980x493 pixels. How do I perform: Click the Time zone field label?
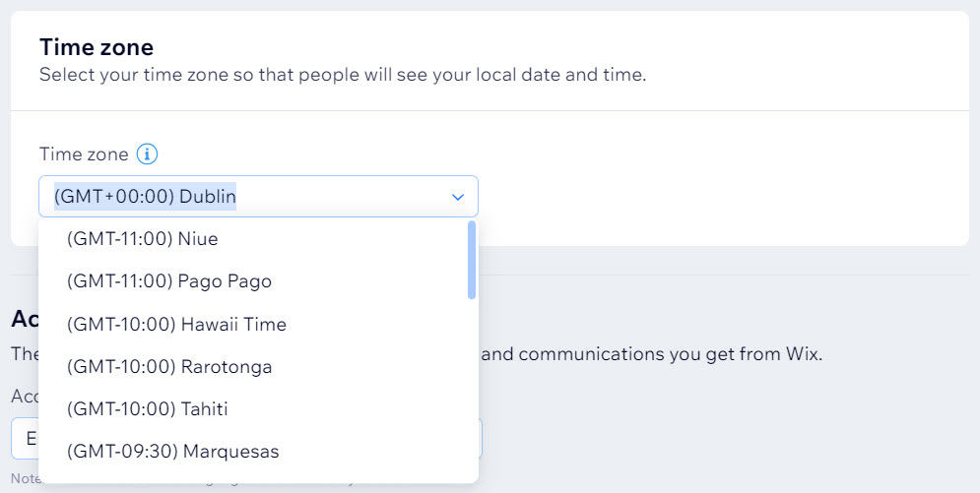[x=84, y=154]
